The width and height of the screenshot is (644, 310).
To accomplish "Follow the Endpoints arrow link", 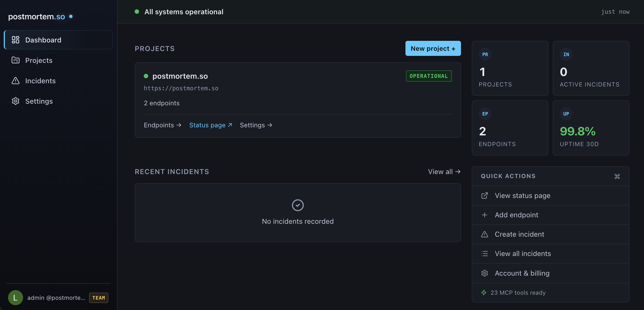I will pyautogui.click(x=162, y=125).
